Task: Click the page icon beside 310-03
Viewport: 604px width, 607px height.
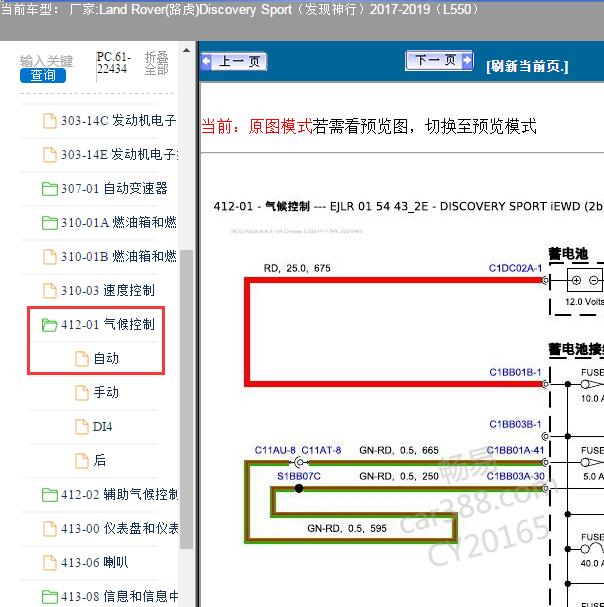Action: tap(49, 291)
